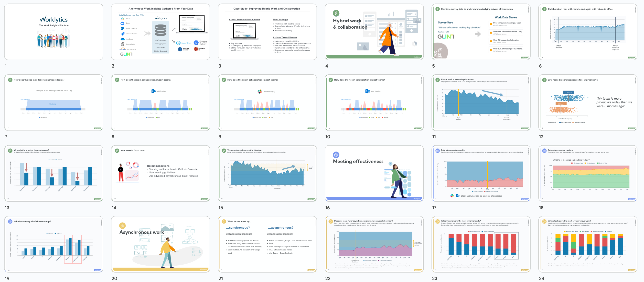644x282 pixels.
Task: Click the '...synchronous?' heading on slide 21
Action: click(x=238, y=228)
